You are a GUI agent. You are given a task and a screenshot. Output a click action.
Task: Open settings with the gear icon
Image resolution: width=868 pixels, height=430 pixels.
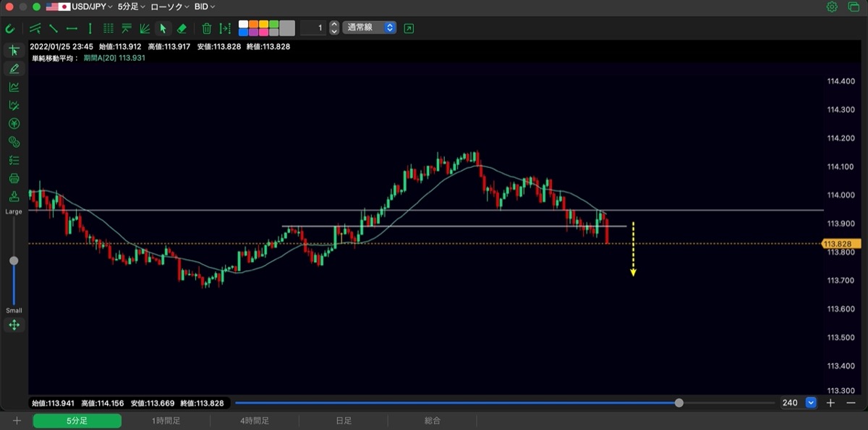(832, 7)
